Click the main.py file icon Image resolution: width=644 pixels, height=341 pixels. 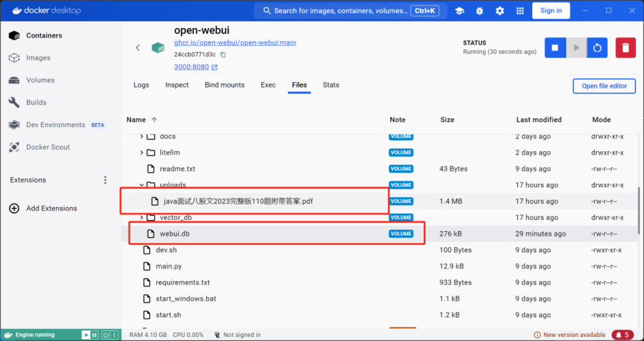click(146, 266)
